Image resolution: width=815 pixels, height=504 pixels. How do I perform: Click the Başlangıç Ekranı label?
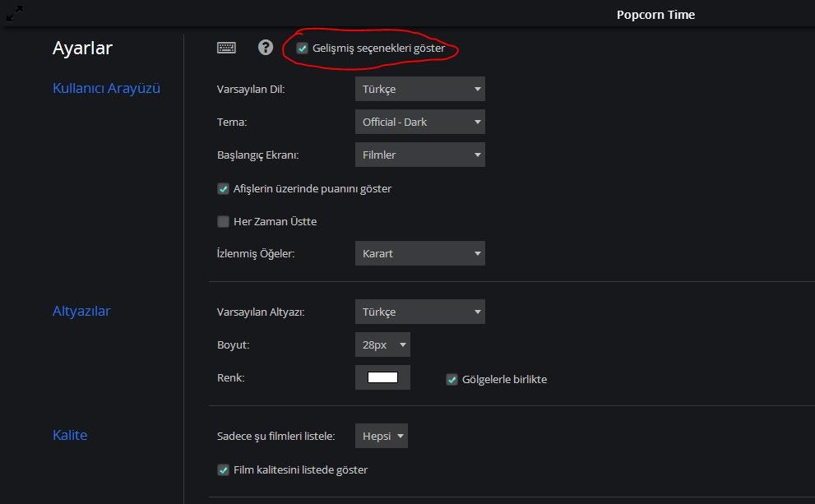click(257, 155)
